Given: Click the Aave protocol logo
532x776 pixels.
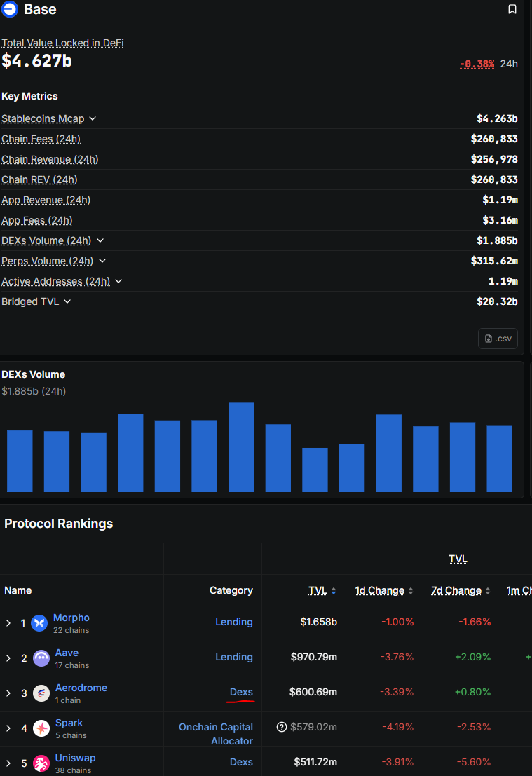Looking at the screenshot, I should tap(41, 658).
